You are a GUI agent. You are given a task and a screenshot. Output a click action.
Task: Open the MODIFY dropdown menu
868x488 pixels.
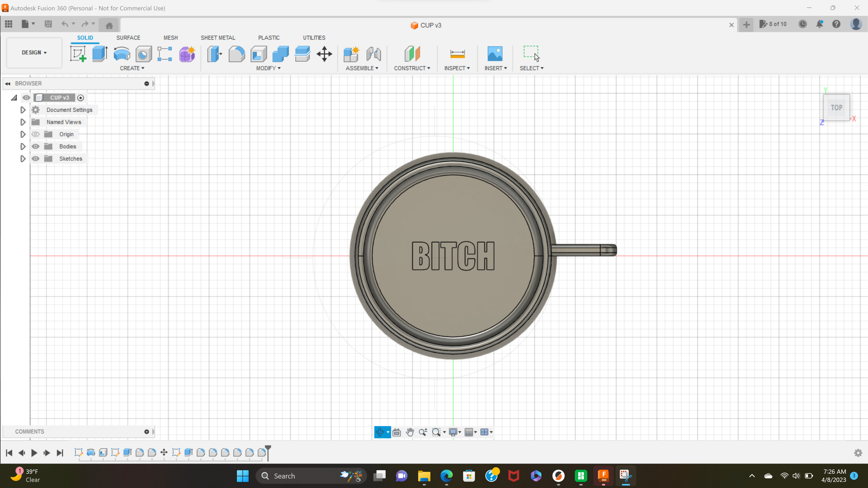point(268,68)
